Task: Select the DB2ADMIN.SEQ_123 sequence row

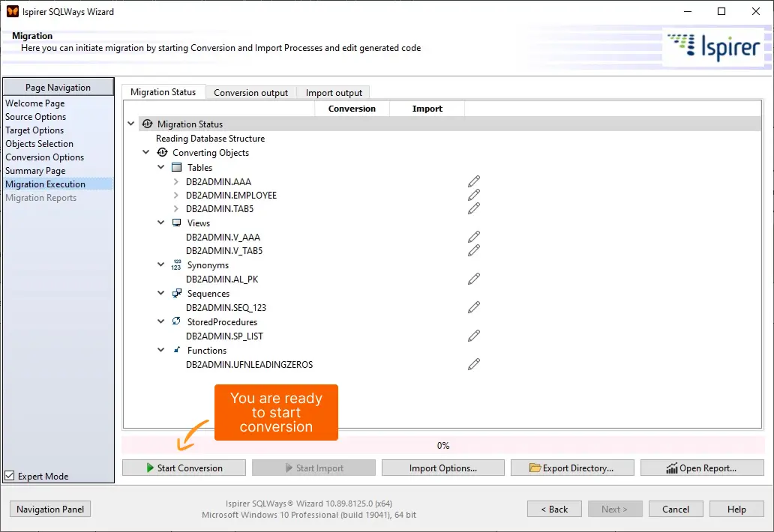Action: point(226,308)
